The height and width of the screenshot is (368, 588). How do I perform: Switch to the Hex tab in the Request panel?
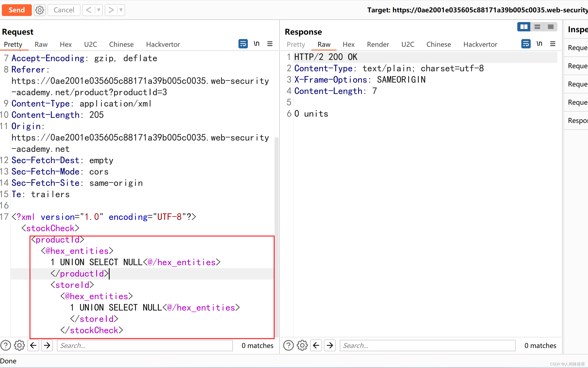65,44
